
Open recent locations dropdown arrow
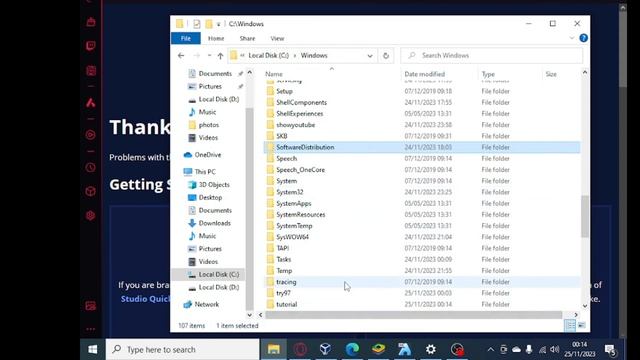[209, 56]
